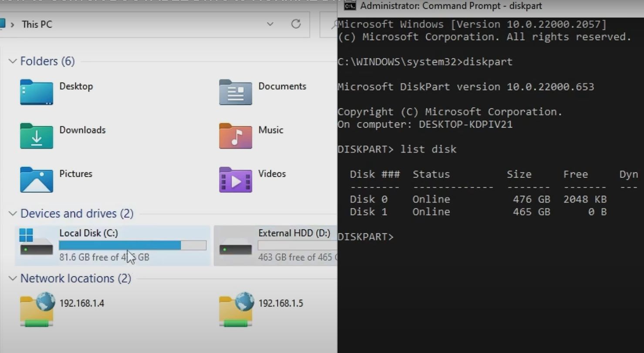Screen dimensions: 644x353
Task: Click the 'Documents' folder label
Action: [x=282, y=86]
